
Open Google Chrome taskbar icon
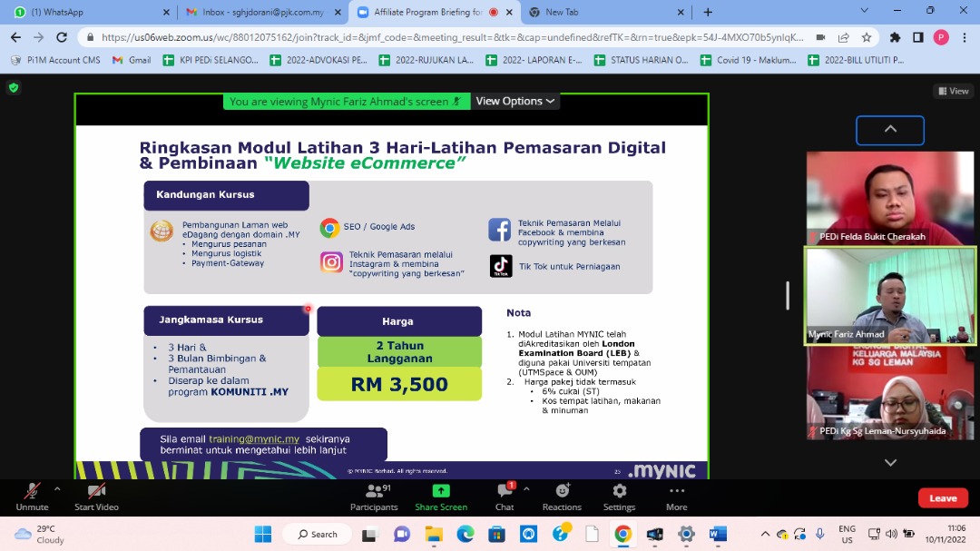(x=622, y=534)
